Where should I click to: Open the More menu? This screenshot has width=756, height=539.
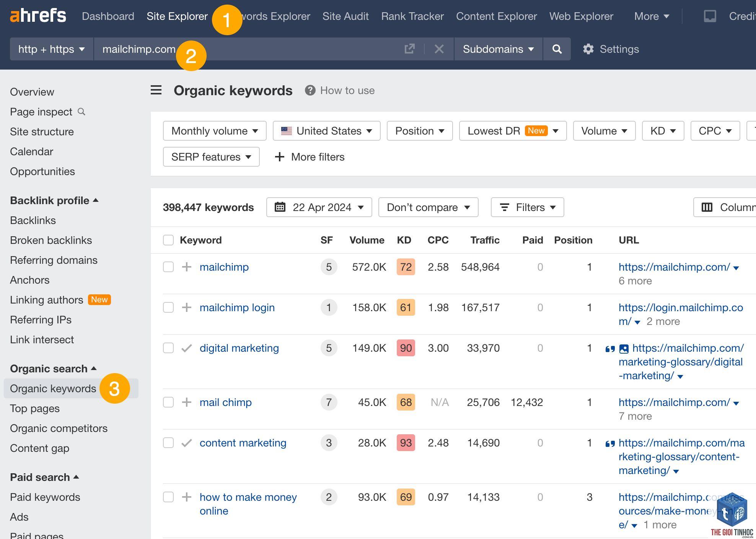[652, 16]
